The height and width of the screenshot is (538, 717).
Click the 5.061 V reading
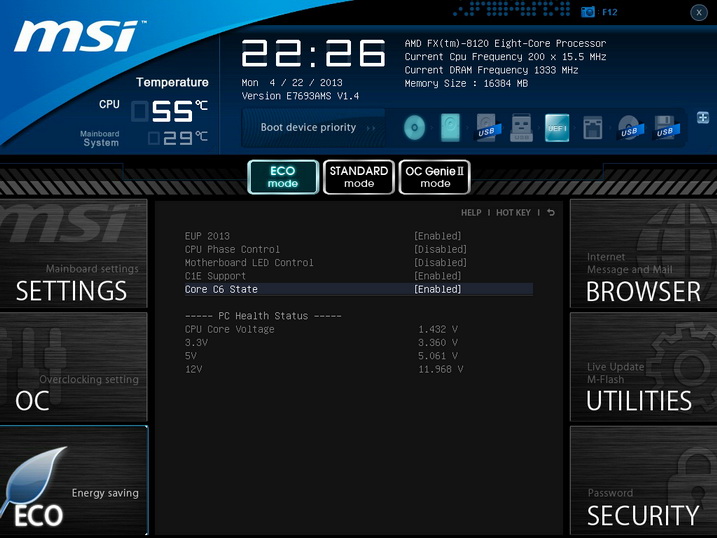click(438, 356)
